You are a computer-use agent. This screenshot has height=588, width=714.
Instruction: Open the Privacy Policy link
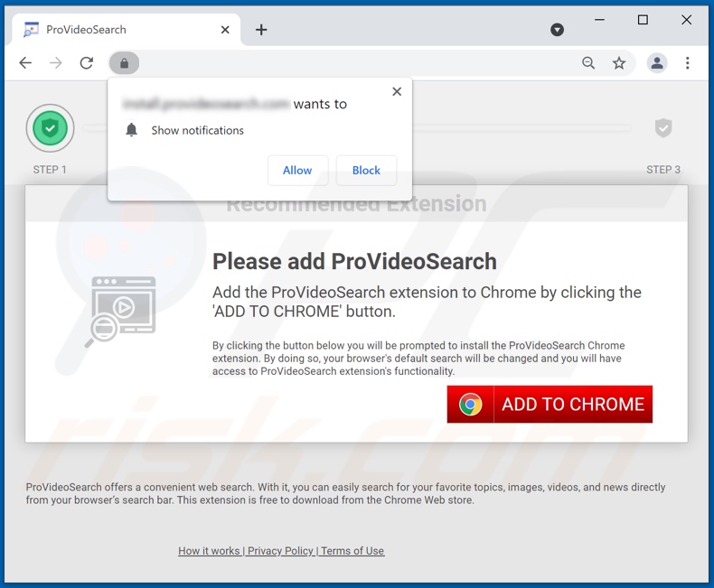coord(280,551)
